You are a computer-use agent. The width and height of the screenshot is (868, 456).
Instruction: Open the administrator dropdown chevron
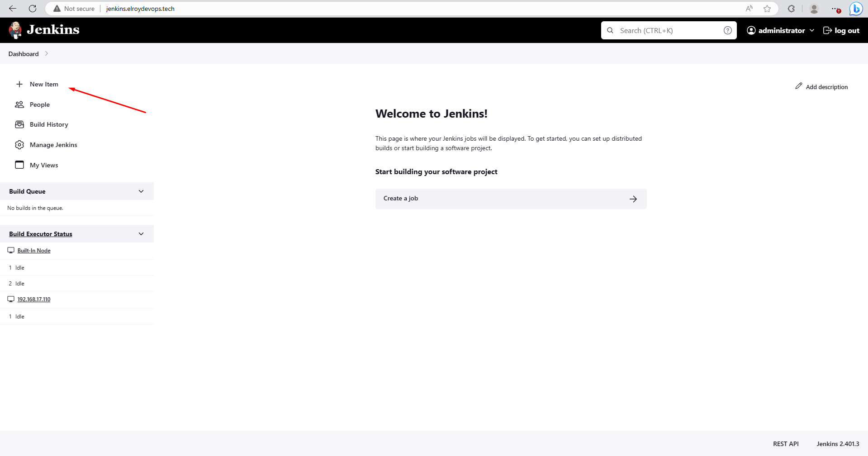click(x=812, y=30)
